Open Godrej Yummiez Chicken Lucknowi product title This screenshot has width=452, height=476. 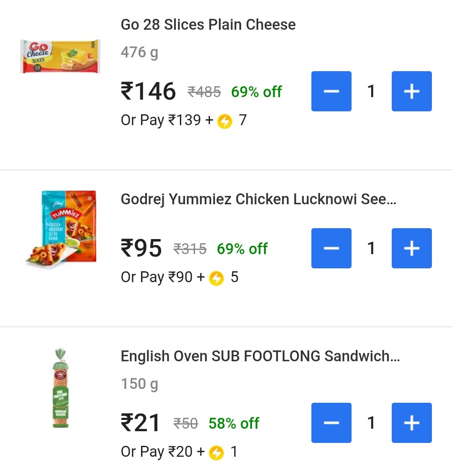tap(259, 199)
